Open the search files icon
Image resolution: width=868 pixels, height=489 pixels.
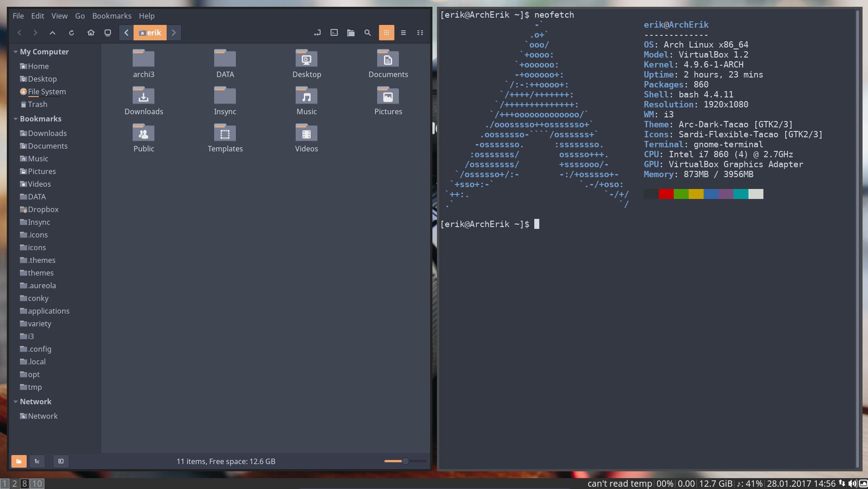(x=368, y=33)
